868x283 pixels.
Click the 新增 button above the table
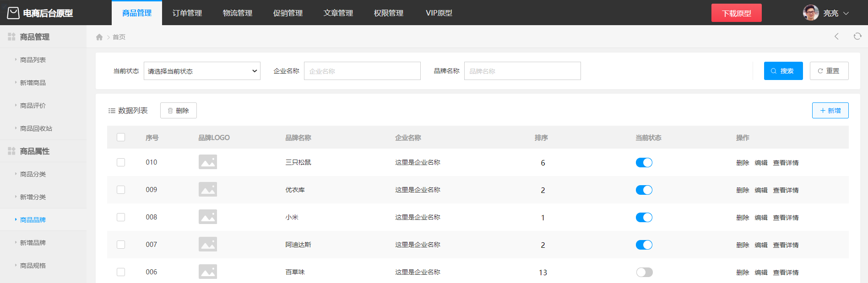pyautogui.click(x=830, y=111)
